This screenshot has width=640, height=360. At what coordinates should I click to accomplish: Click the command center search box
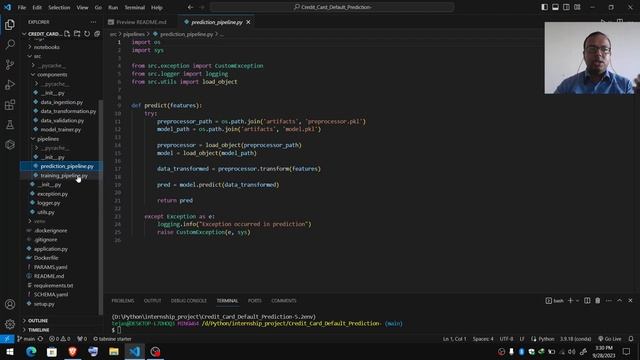coord(332,7)
